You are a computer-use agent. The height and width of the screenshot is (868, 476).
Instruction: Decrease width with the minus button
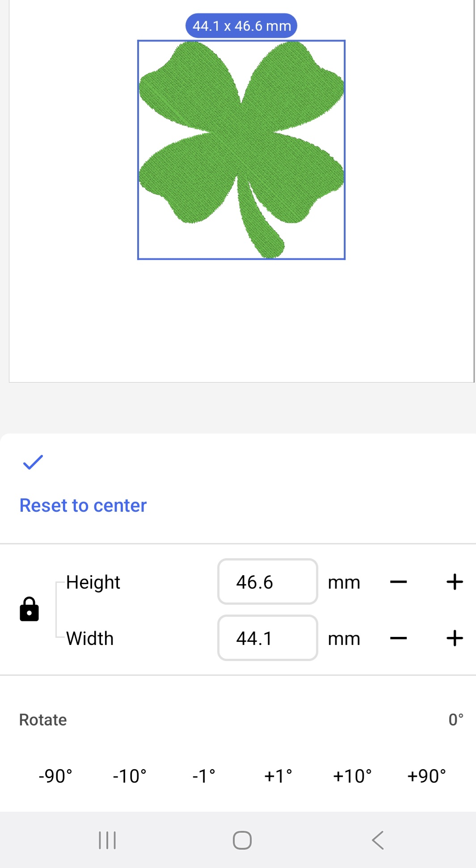click(398, 638)
